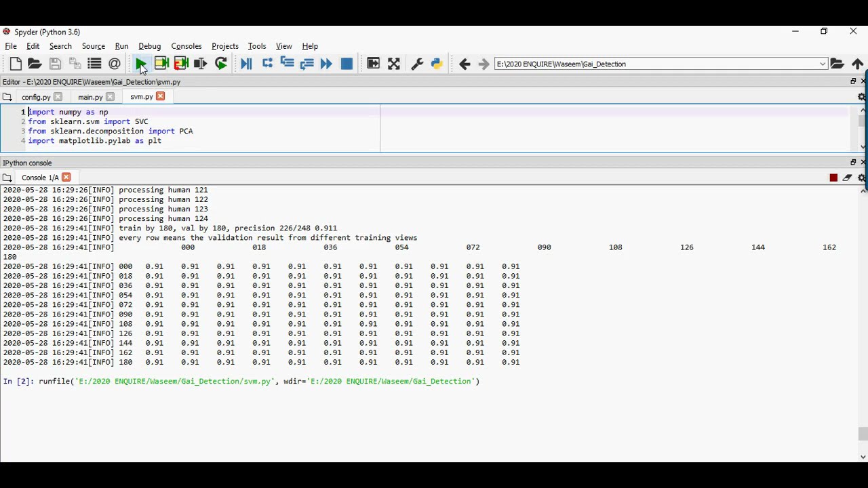Run the current debug line
This screenshot has width=868, height=488.
click(x=267, y=64)
